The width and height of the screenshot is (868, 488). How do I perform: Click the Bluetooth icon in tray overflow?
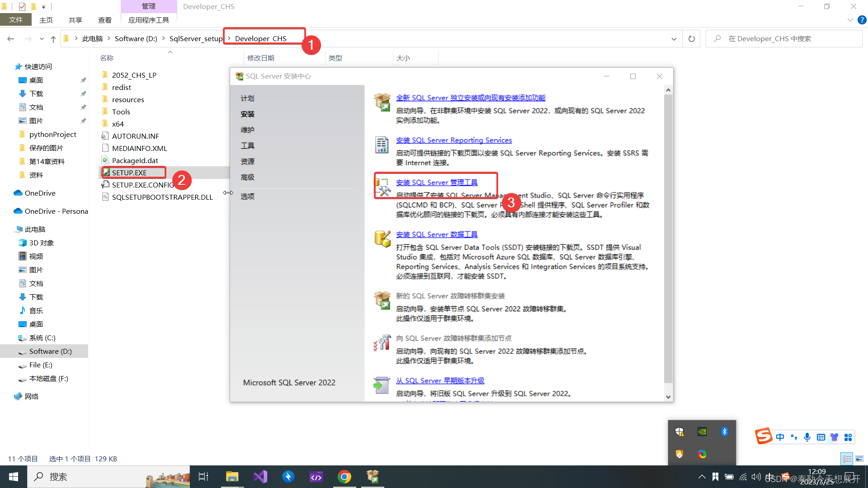point(724,432)
